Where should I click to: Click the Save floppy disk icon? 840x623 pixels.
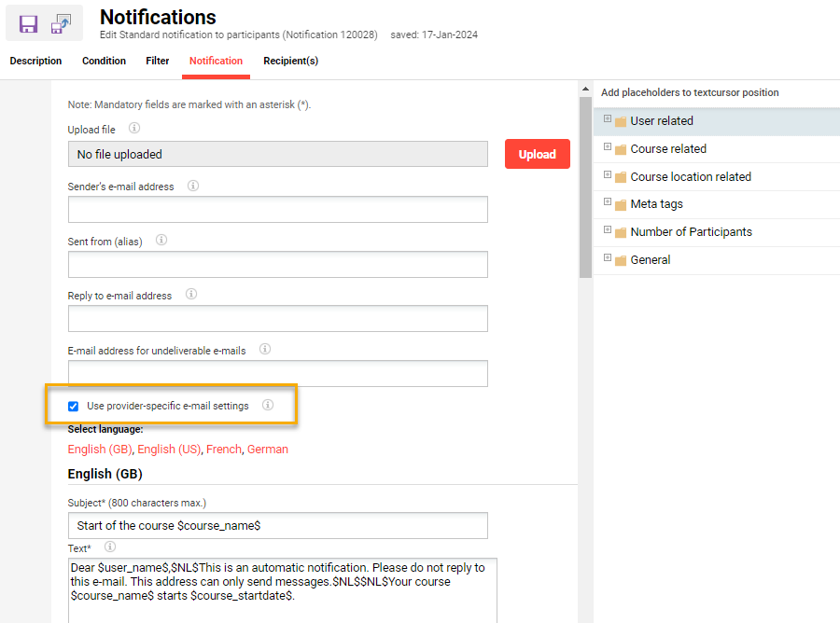click(x=28, y=24)
